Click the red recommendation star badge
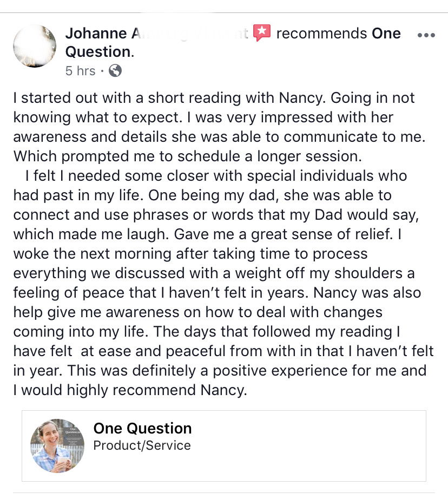 (262, 33)
